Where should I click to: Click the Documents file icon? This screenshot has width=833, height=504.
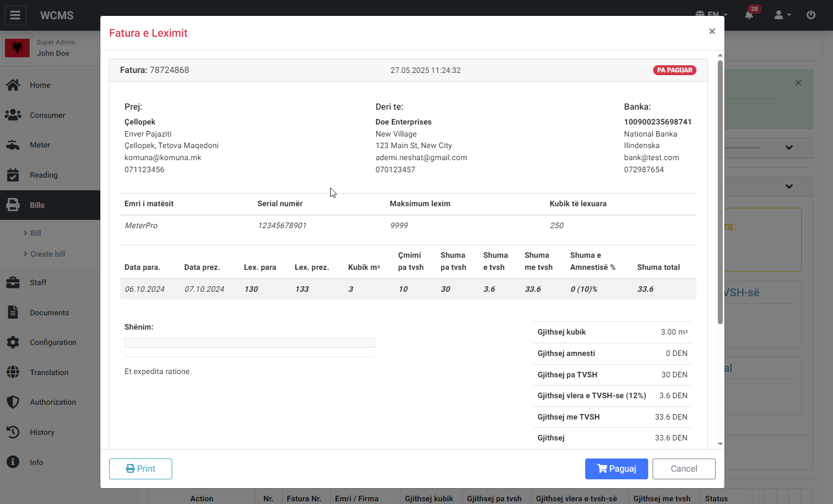[13, 313]
